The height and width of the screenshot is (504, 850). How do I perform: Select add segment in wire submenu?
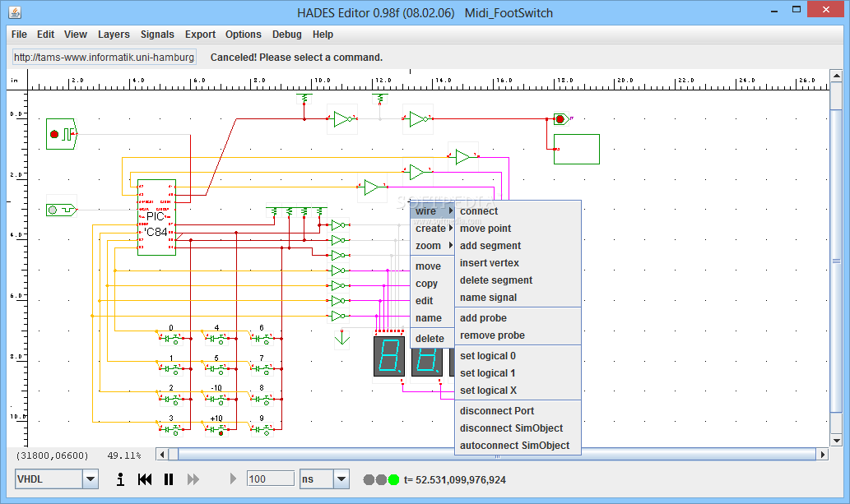pos(518,246)
